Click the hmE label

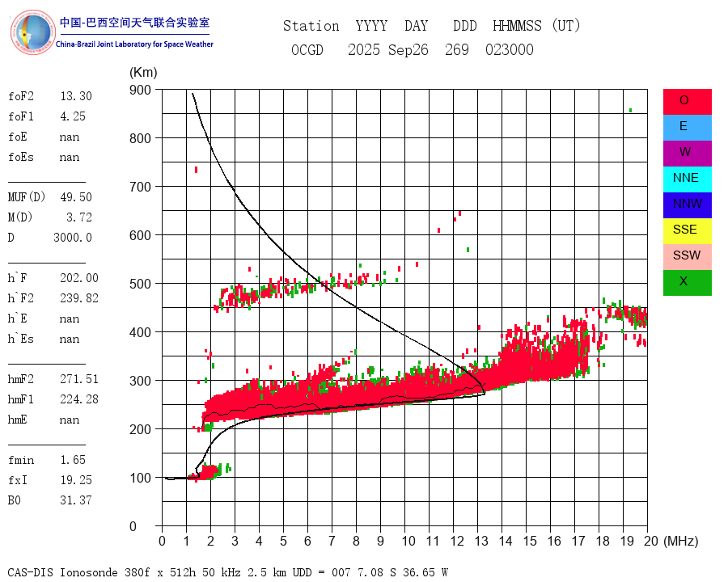(x=18, y=420)
